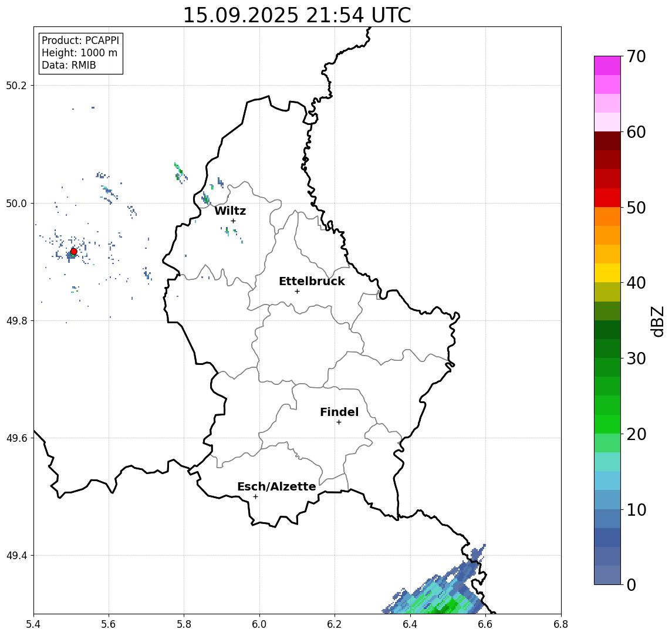Click the colorbar tick label 30
The image size is (672, 636).
click(x=636, y=358)
